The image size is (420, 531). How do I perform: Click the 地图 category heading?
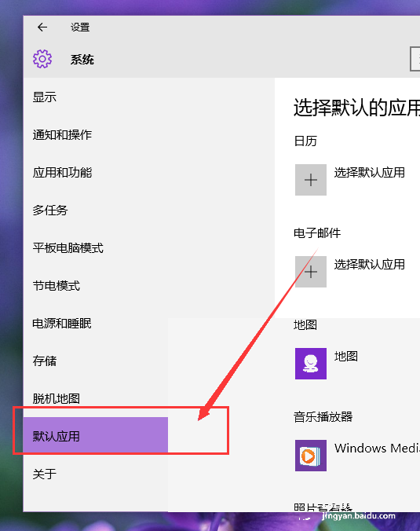305,324
